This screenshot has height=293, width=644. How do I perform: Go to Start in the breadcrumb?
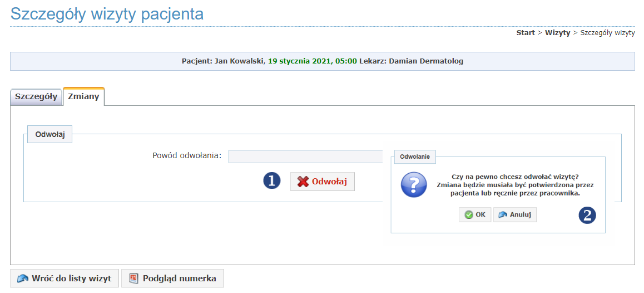click(526, 33)
